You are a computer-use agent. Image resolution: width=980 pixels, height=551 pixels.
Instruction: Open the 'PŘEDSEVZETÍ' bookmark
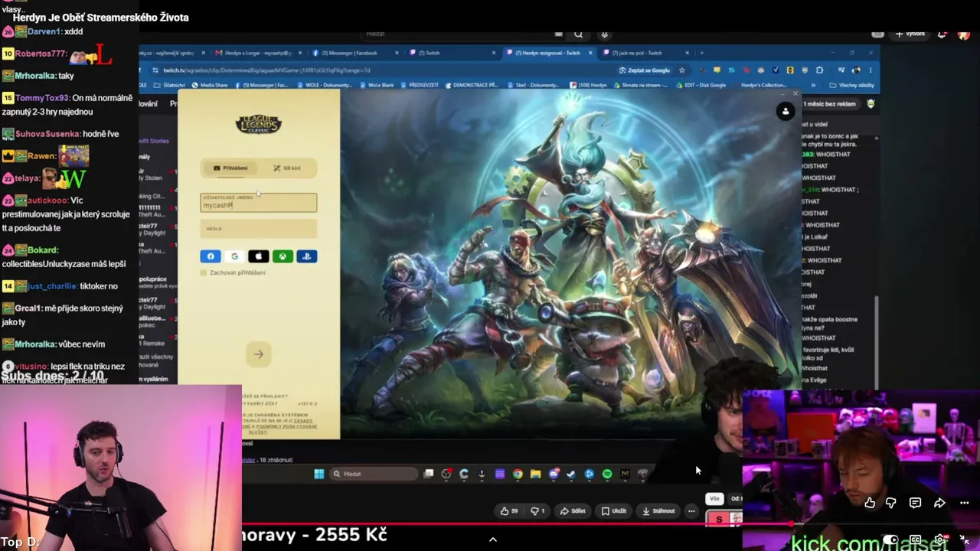pos(418,85)
